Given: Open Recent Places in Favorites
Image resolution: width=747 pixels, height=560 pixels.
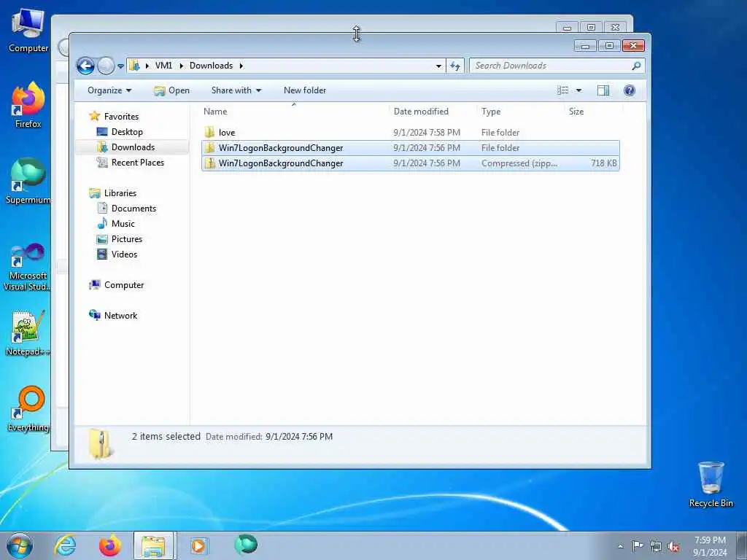Looking at the screenshot, I should (x=137, y=162).
